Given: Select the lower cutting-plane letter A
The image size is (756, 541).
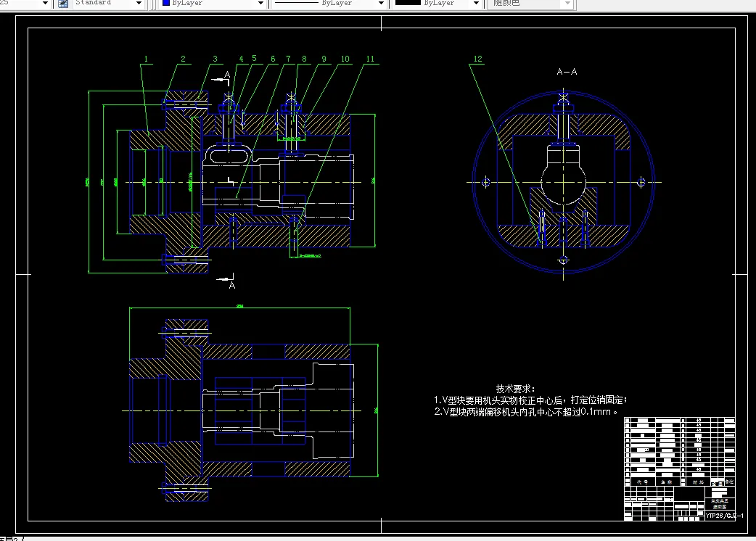Looking at the screenshot, I should (x=232, y=286).
